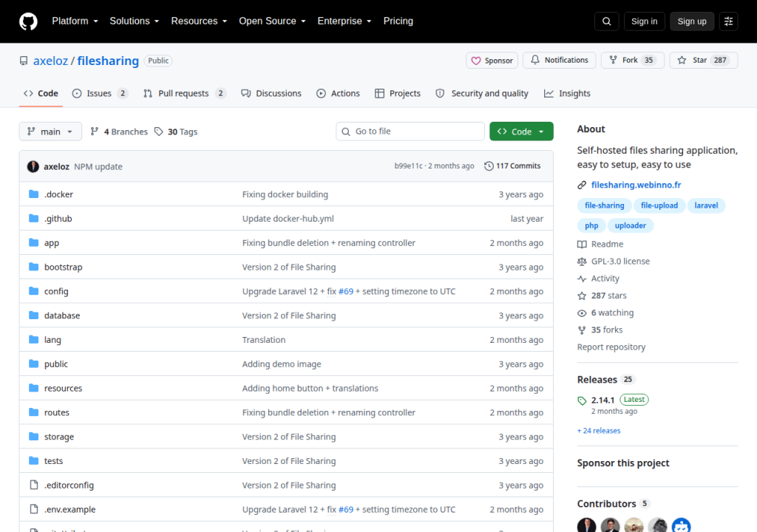Open Security and quality tab
This screenshot has width=757, height=532.
[482, 93]
